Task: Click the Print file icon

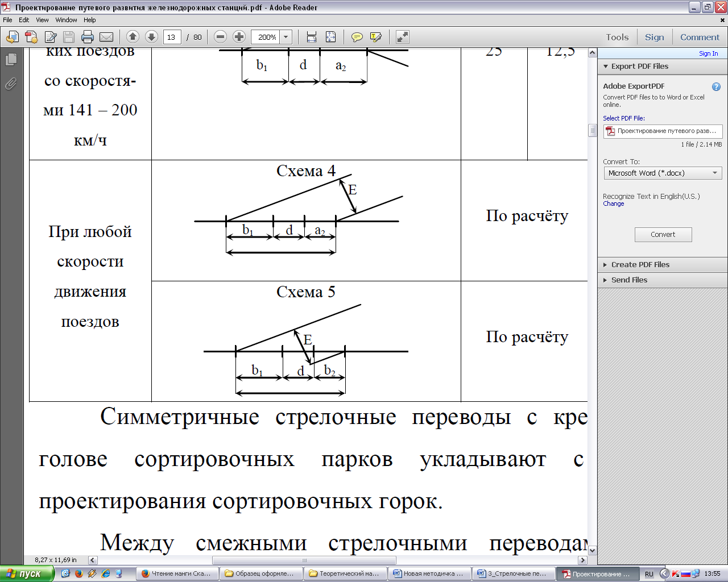Action: 87,38
